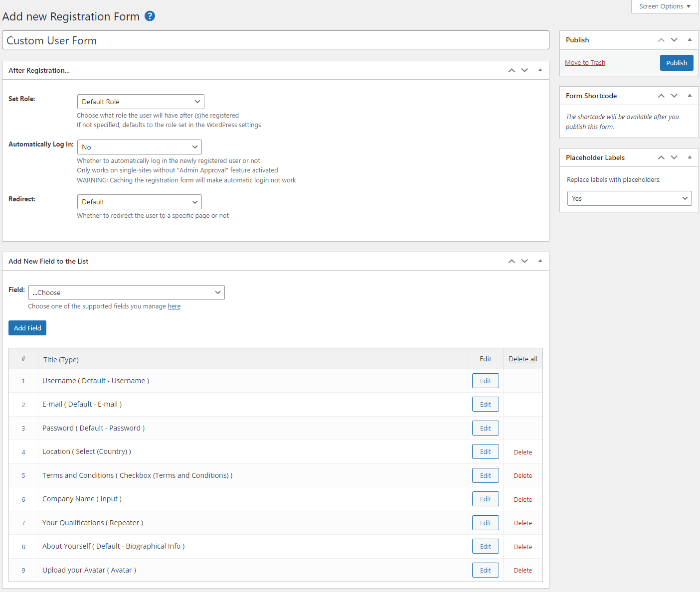The image size is (700, 592).
Task: Click the 'After Registration...' panel title
Action: [x=39, y=70]
